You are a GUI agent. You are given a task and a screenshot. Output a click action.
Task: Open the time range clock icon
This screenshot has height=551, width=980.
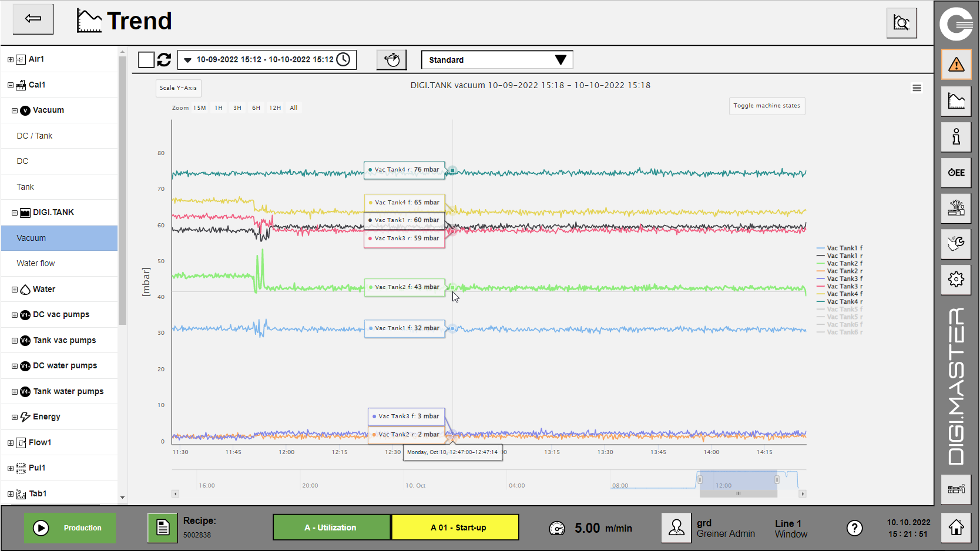point(343,59)
